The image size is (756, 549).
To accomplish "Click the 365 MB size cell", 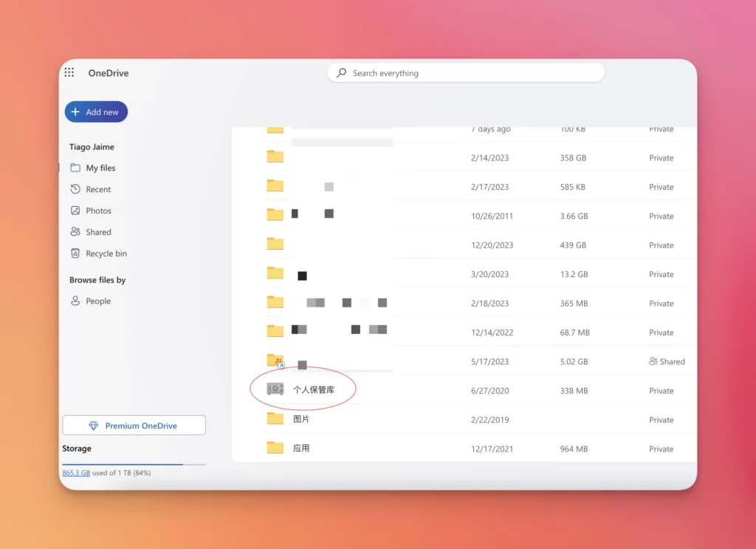I will pyautogui.click(x=574, y=304).
